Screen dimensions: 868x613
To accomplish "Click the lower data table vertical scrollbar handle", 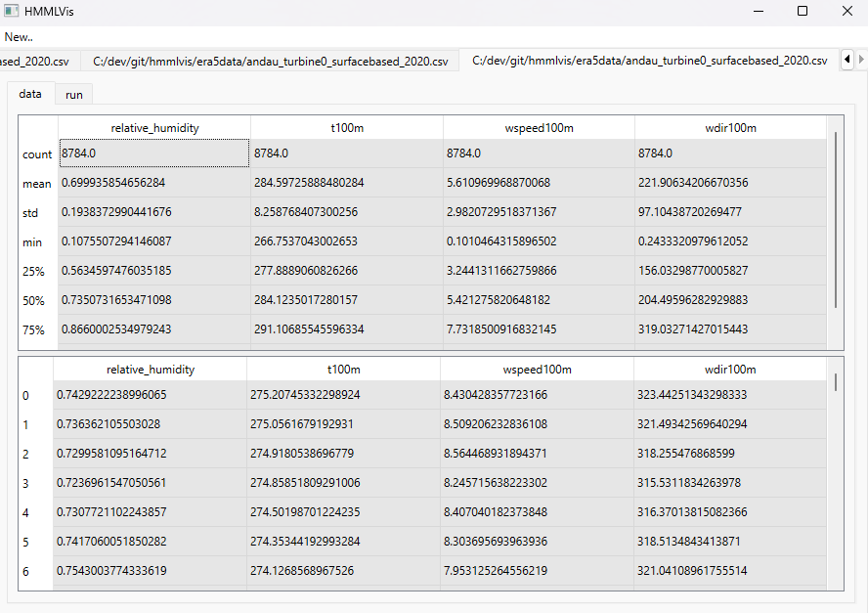I will 835,381.
